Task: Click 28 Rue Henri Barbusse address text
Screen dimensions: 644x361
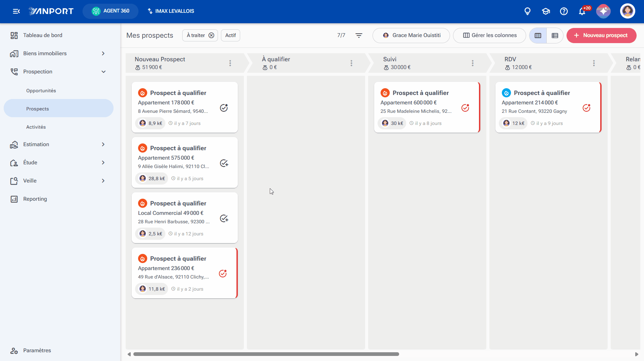Action: pyautogui.click(x=174, y=222)
